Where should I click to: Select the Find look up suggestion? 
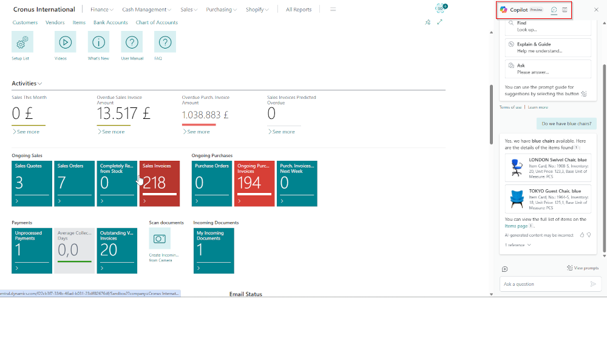pyautogui.click(x=548, y=26)
